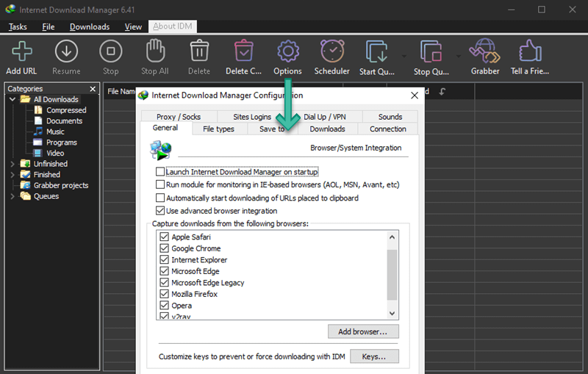This screenshot has width=588, height=374.
Task: Switch to the Sites Logins tab
Action: (x=251, y=117)
